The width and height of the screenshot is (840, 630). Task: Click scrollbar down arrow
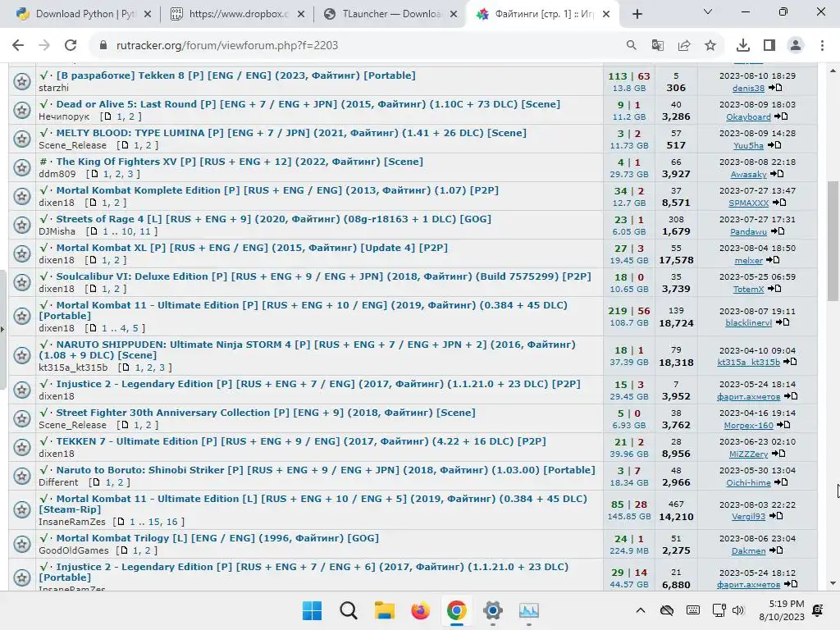tap(833, 583)
